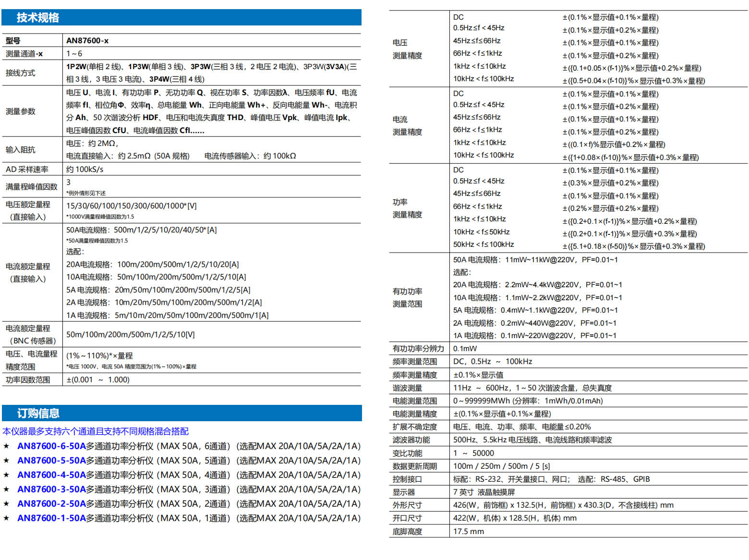Select the text 电压：约 2MΩ

(92, 143)
